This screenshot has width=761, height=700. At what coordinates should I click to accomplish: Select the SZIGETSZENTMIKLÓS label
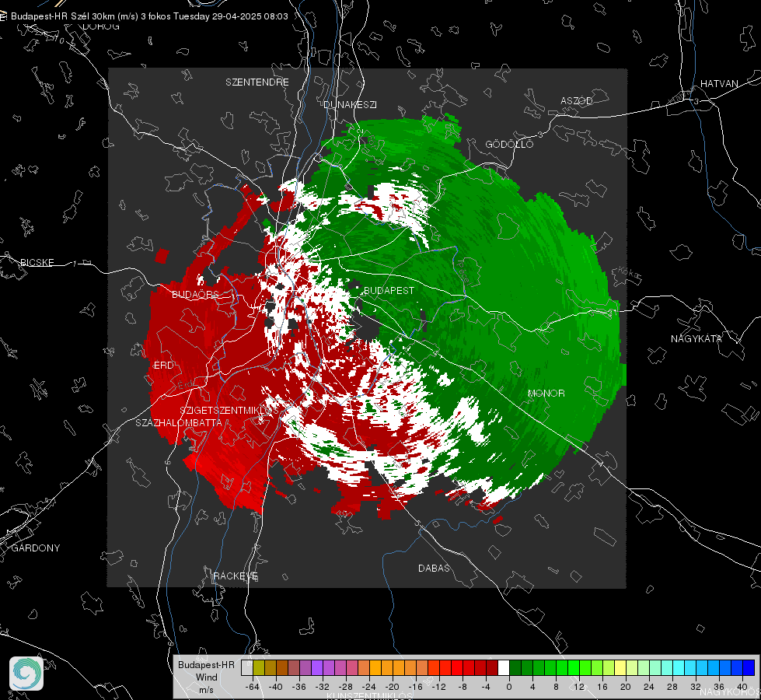coord(229,410)
